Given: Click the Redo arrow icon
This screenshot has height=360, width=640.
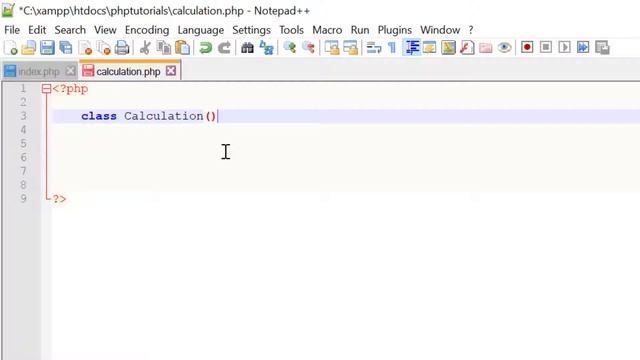Looking at the screenshot, I should [224, 48].
